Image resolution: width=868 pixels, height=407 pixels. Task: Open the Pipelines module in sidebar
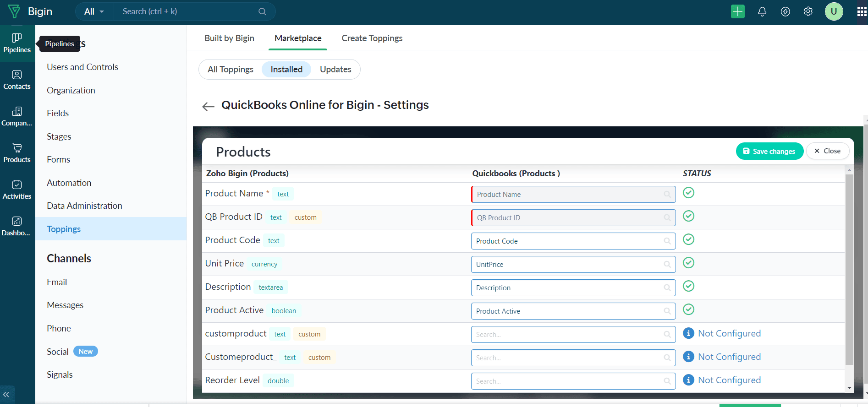coord(17,43)
